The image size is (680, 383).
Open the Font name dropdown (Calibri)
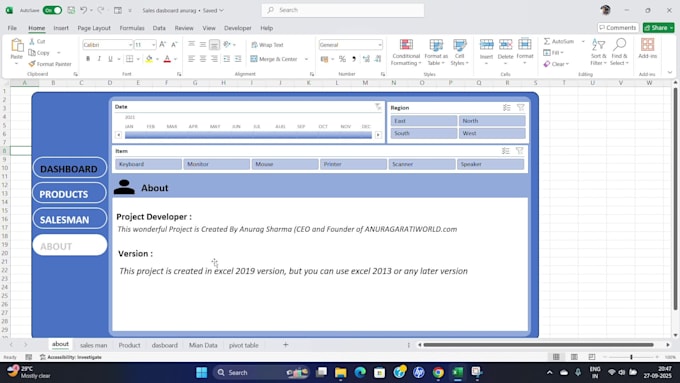click(x=130, y=45)
